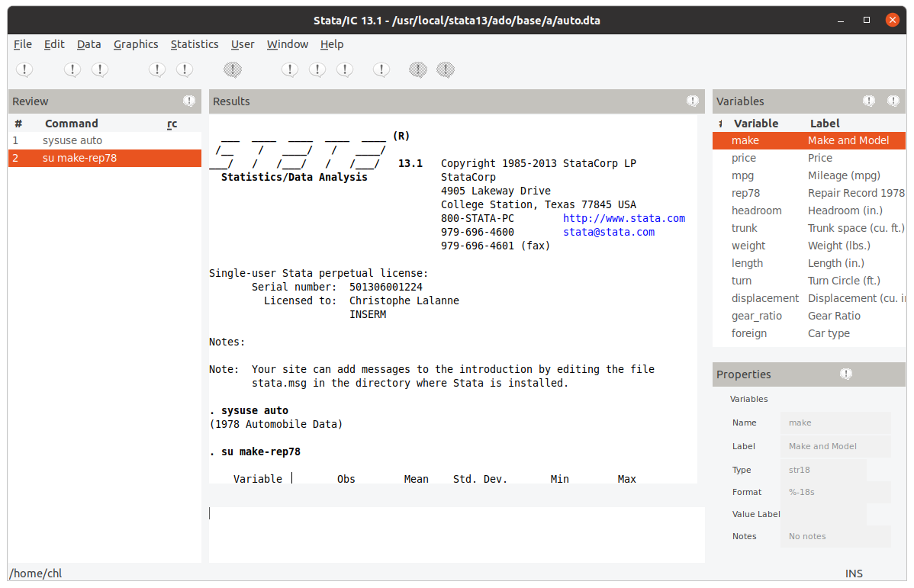Open the Graphics menu
The height and width of the screenshot is (588, 914).
tap(136, 44)
